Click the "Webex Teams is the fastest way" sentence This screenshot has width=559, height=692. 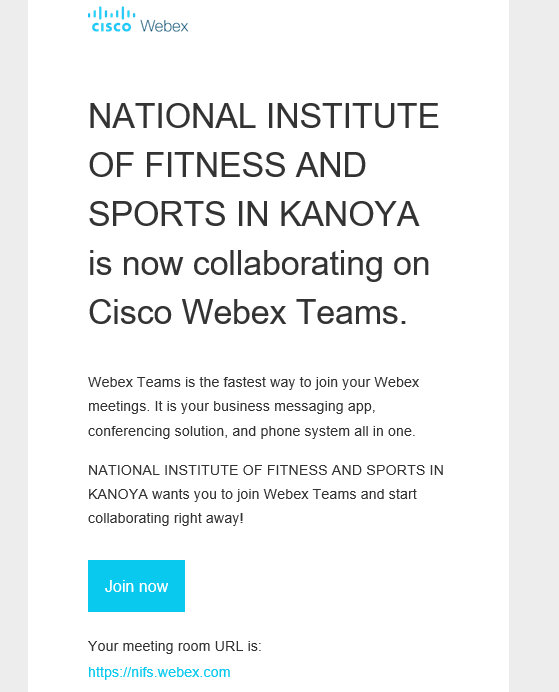pos(253,382)
